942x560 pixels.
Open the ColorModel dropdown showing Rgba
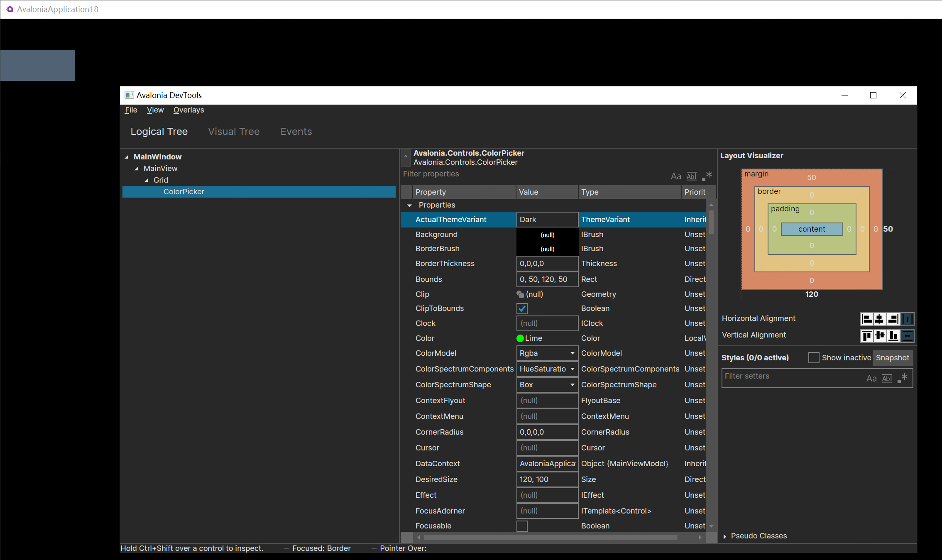[572, 353]
